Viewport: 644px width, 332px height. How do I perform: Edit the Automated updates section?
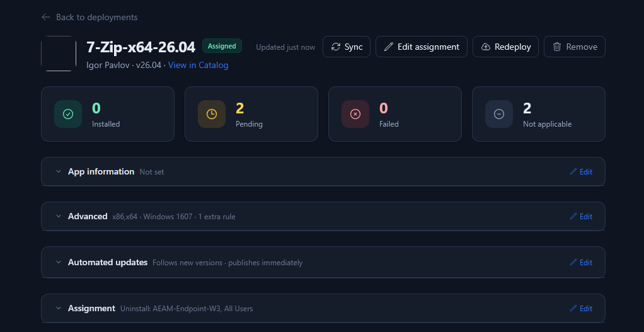click(581, 262)
